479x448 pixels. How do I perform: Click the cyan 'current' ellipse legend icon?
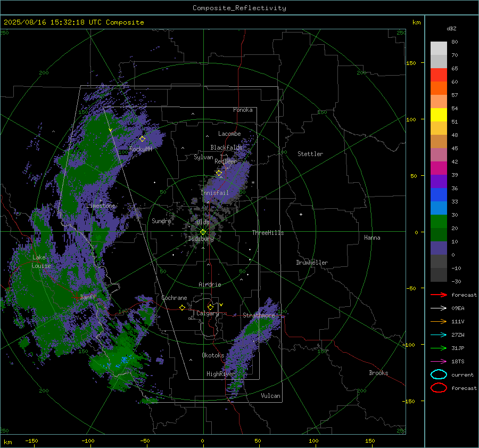click(x=439, y=374)
